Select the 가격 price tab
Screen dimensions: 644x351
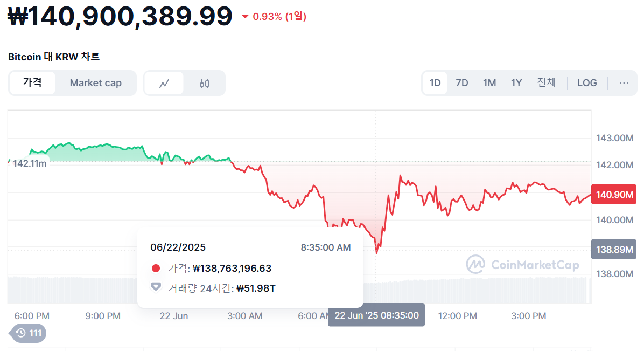(32, 83)
